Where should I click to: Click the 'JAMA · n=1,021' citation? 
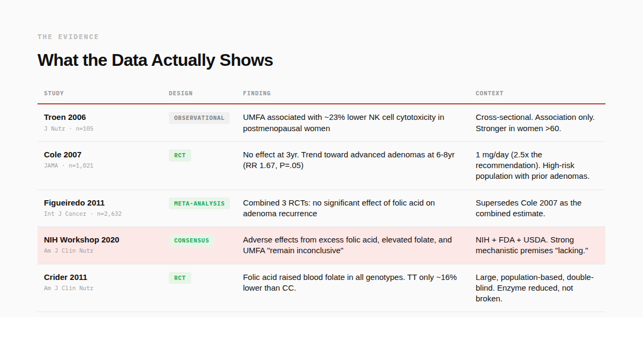(x=69, y=165)
